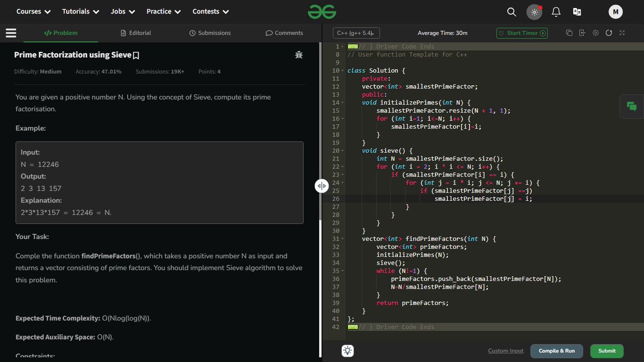Collapse the while loop at line 35

click(x=343, y=271)
